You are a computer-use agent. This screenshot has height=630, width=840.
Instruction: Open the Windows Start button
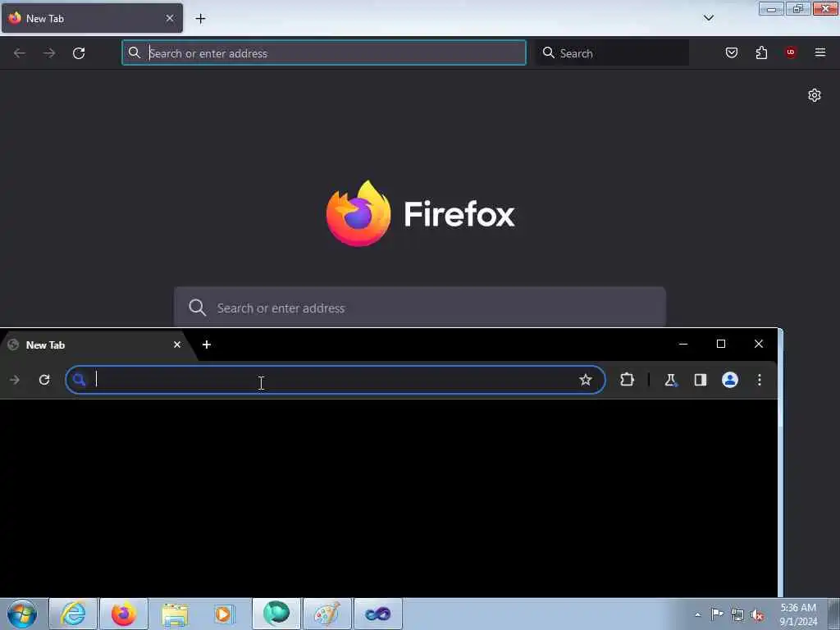click(22, 614)
